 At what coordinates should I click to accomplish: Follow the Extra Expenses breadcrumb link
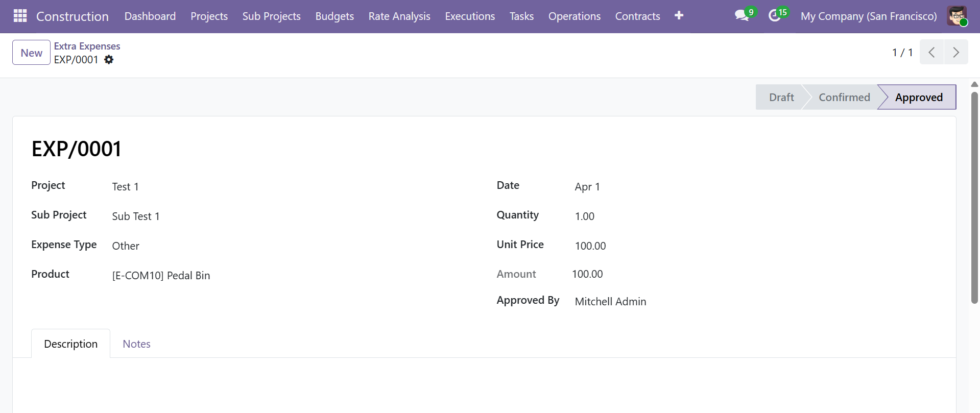coord(87,46)
